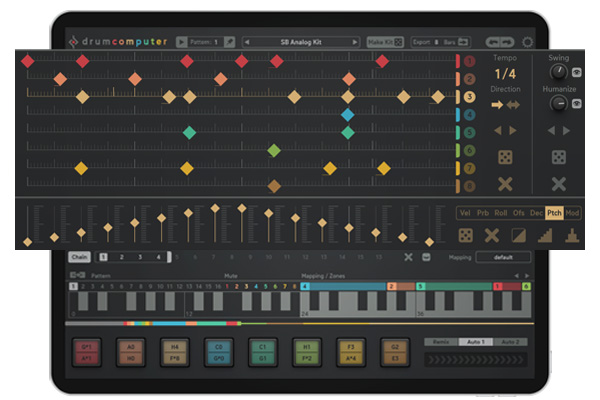Go to the kit before SB Analog Kit
Image resolution: width=600 pixels, height=400 pixels.
pyautogui.click(x=247, y=42)
